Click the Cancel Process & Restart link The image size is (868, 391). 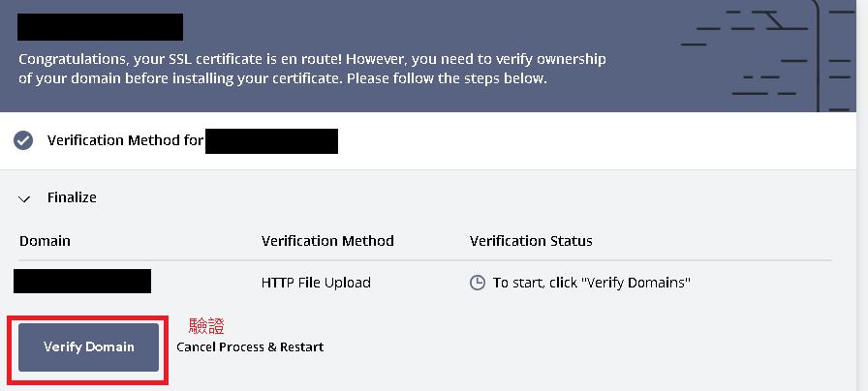[250, 346]
